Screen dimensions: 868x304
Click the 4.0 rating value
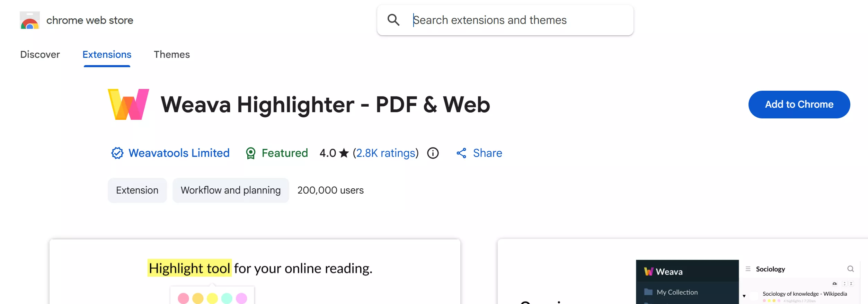(328, 153)
